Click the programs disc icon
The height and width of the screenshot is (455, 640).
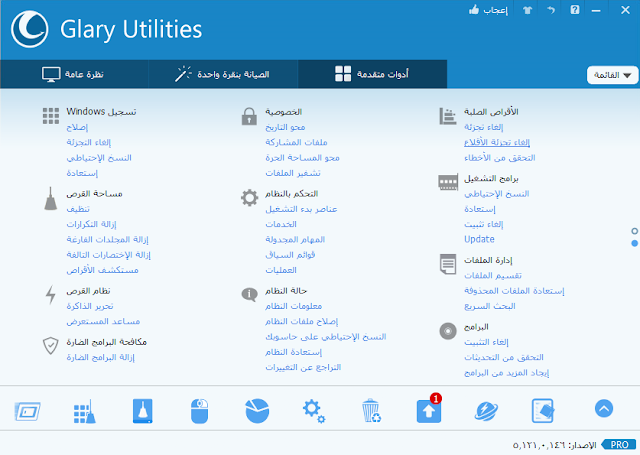click(x=448, y=331)
